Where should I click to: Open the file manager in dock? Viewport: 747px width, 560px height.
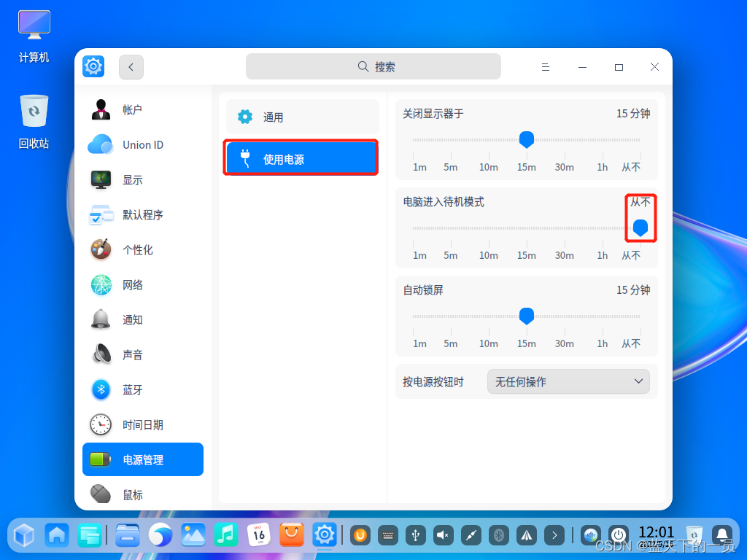click(x=127, y=535)
